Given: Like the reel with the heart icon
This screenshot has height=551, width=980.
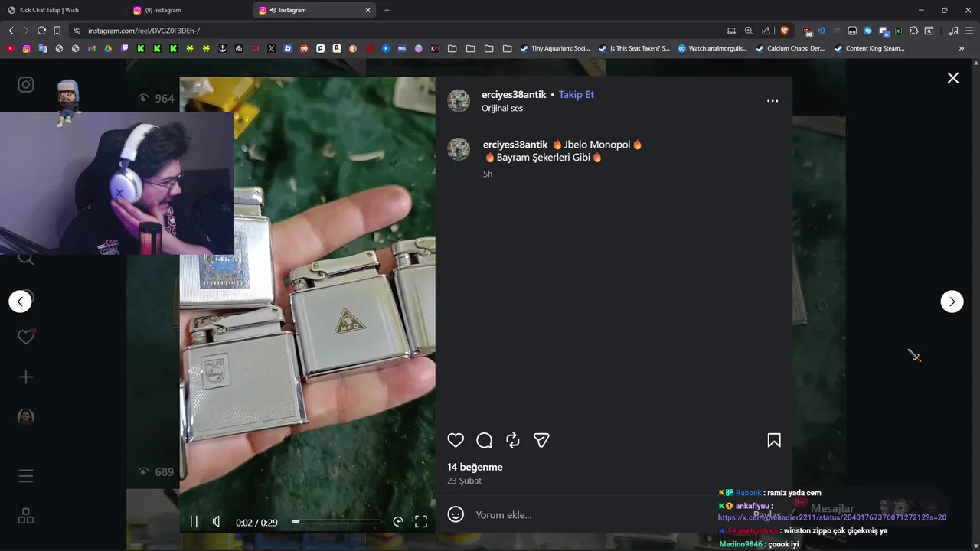Looking at the screenshot, I should 456,440.
